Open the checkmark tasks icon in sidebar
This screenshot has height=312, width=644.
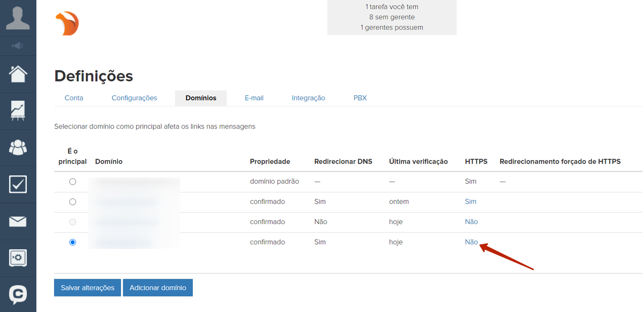pyautogui.click(x=18, y=184)
